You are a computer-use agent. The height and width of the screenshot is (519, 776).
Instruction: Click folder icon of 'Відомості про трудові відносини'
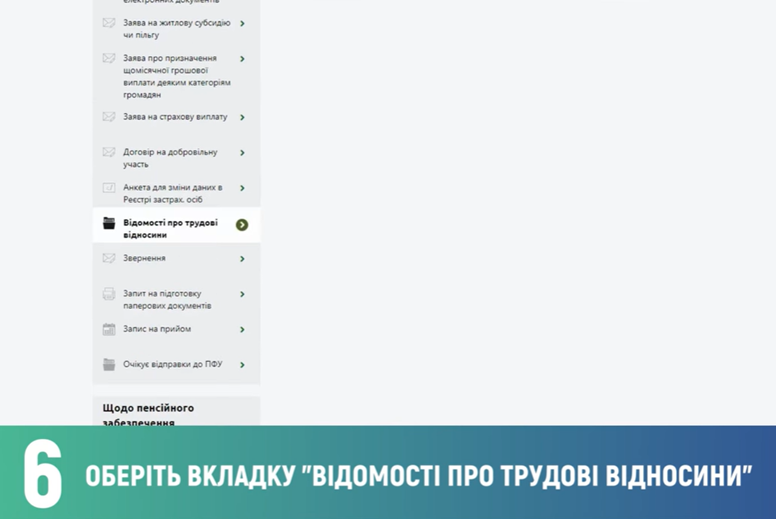(x=109, y=223)
